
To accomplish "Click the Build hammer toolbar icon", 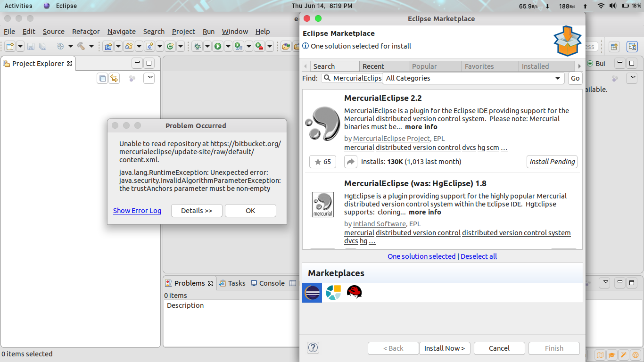I will (x=81, y=46).
